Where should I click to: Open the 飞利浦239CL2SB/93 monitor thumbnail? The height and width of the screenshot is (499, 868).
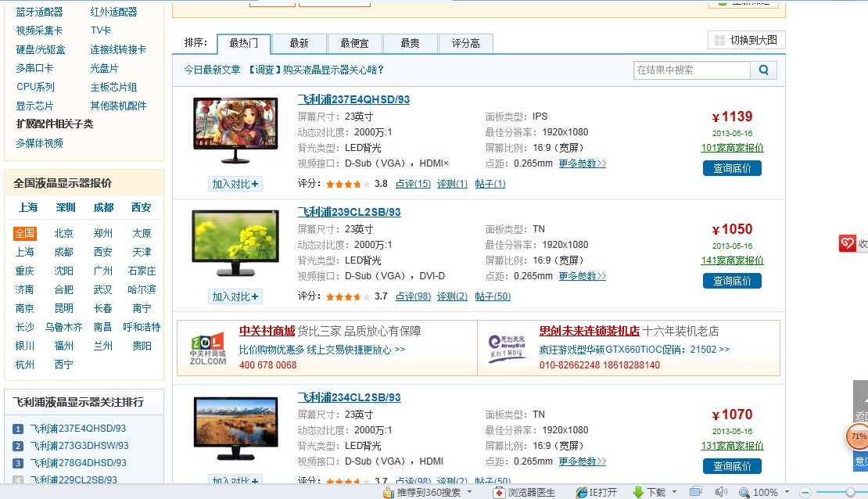[x=235, y=243]
